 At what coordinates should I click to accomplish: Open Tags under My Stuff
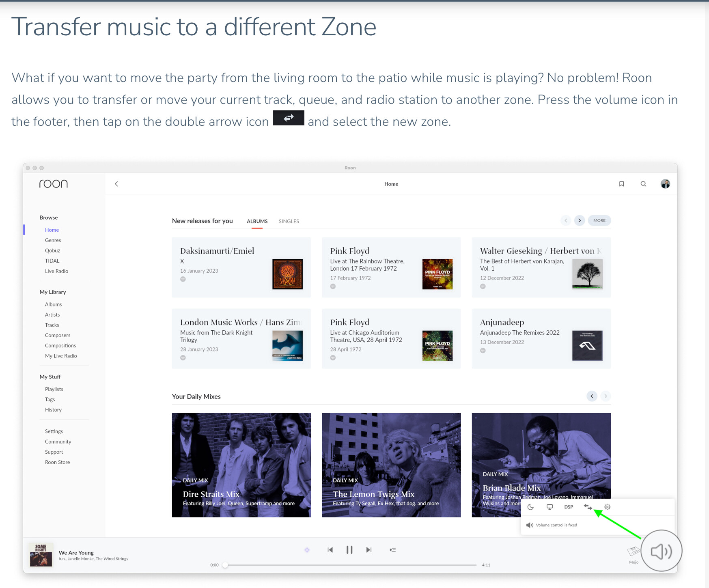[x=50, y=399]
